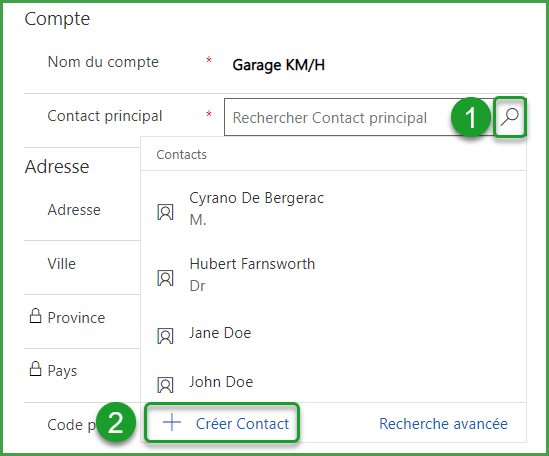Click the contact icon next to Hubert Farnsworth
The width and height of the screenshot is (549, 456).
point(165,278)
